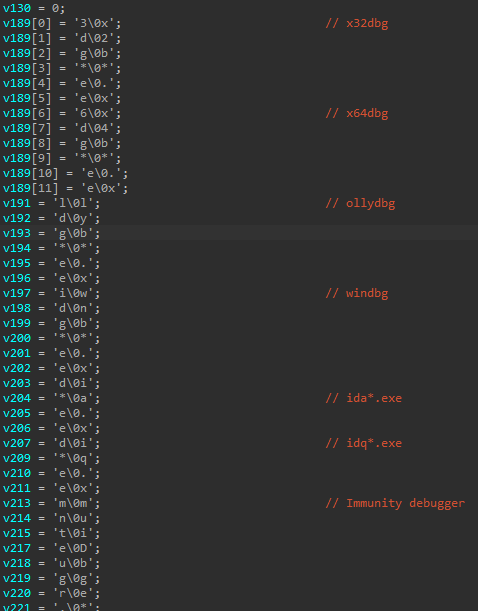
Task: Click v189[6] variable
Action: 27,113
